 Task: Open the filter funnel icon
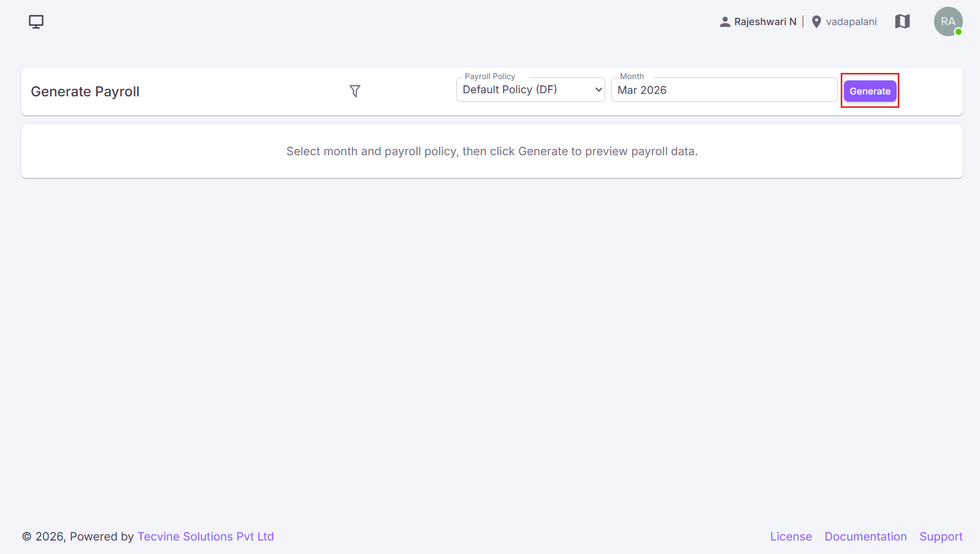click(x=354, y=91)
